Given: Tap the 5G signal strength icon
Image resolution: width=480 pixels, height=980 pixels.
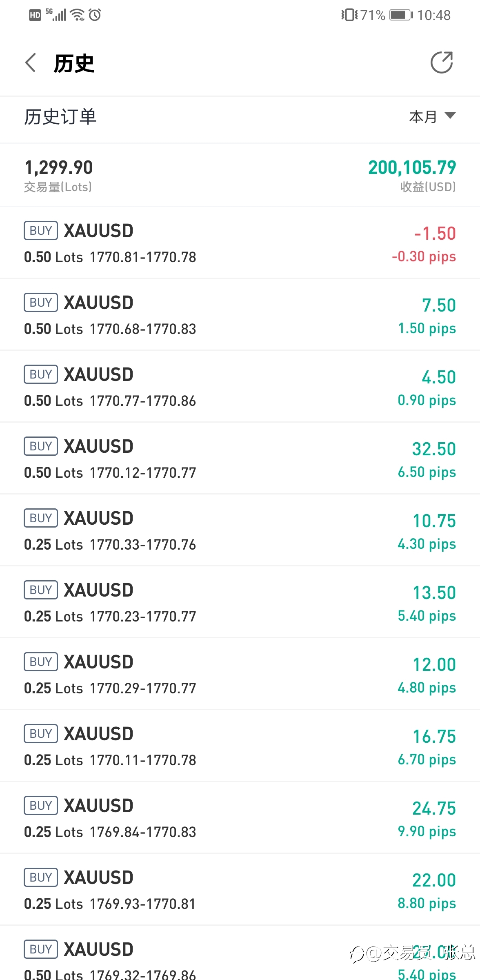Looking at the screenshot, I should (56, 15).
